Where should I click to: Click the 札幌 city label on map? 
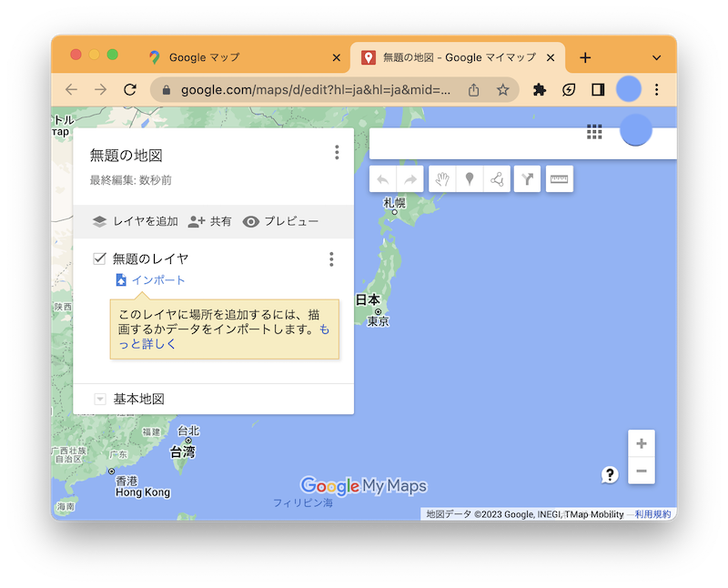point(394,202)
